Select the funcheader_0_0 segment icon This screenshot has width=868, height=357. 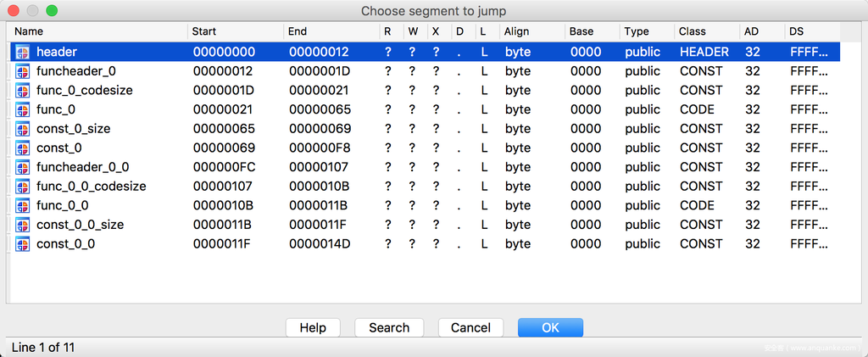coord(23,167)
